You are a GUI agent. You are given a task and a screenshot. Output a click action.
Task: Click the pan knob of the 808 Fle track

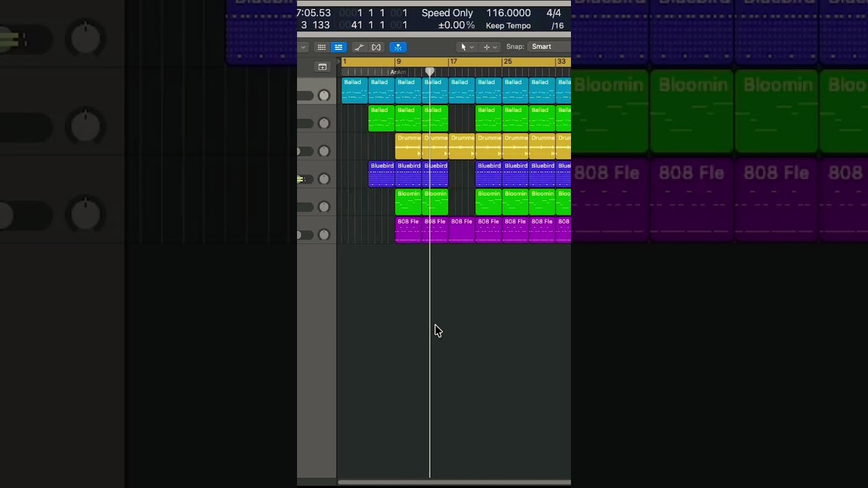[324, 235]
